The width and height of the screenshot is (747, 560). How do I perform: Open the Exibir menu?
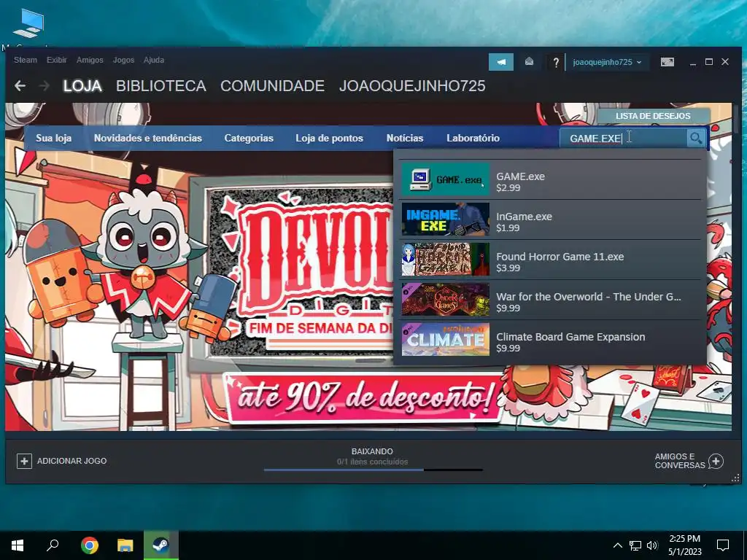click(x=57, y=60)
